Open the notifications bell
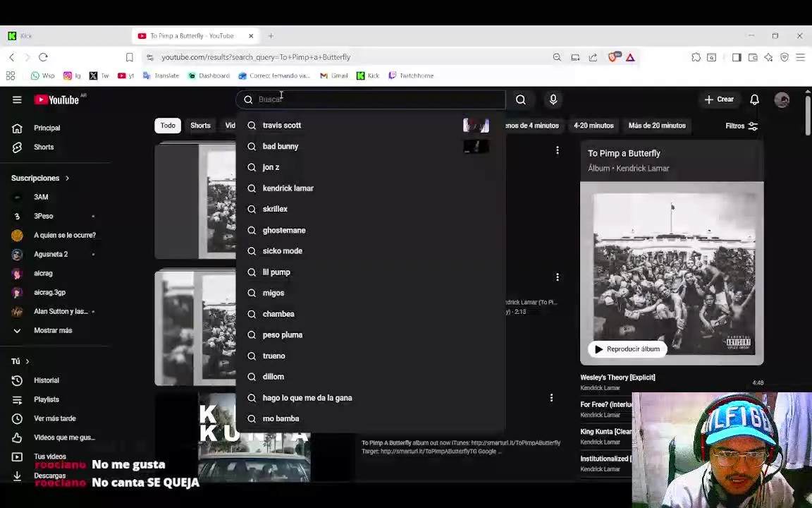This screenshot has height=508, width=812. 754,99
